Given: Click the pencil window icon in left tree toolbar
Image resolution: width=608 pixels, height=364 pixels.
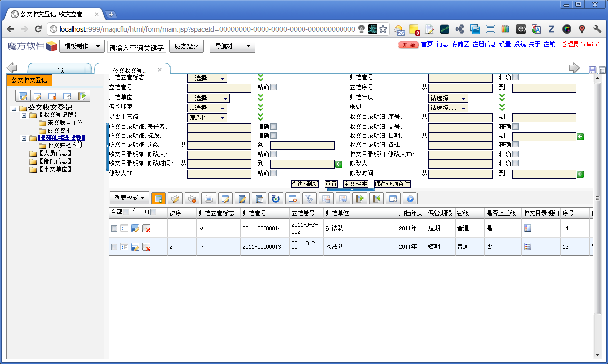Looking at the screenshot, I should (38, 96).
